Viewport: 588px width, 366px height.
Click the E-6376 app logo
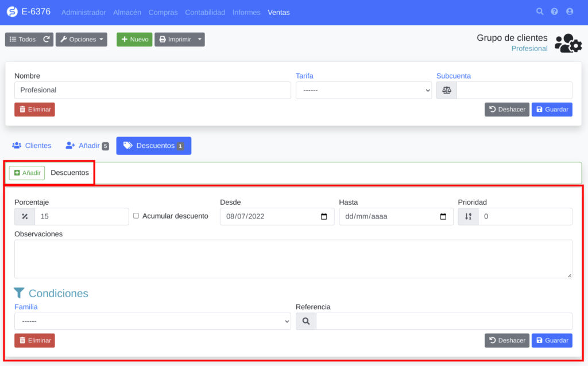tap(12, 12)
